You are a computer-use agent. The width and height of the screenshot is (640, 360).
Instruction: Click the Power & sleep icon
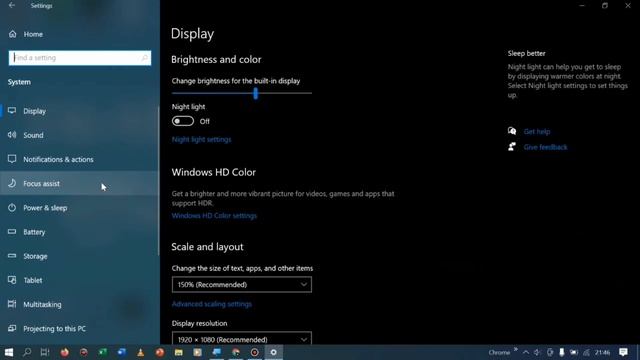pos(12,207)
